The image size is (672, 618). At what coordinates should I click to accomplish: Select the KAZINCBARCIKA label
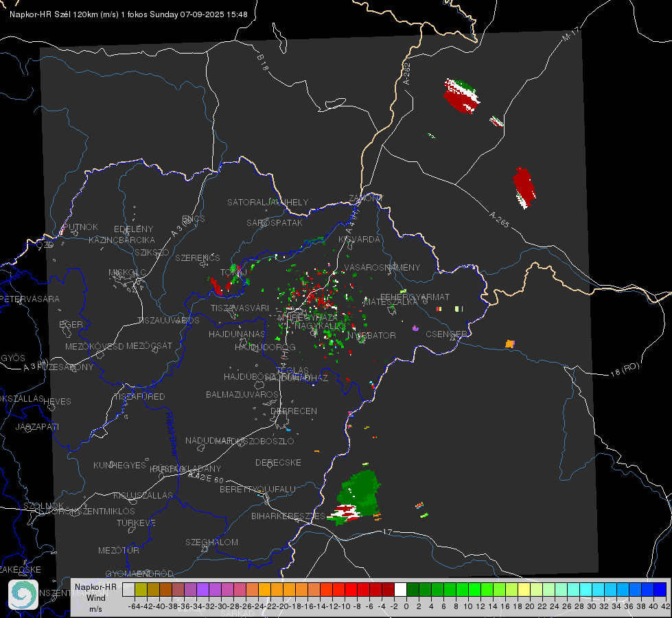click(121, 240)
